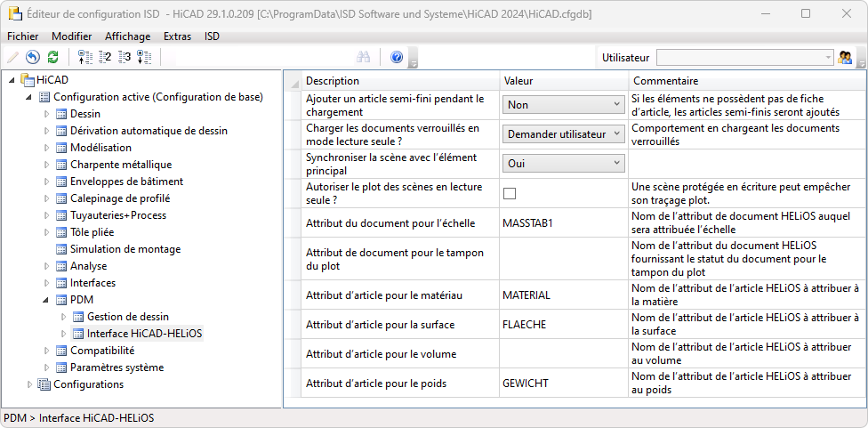Select Analyse in the tree
The width and height of the screenshot is (868, 428).
click(x=89, y=266)
